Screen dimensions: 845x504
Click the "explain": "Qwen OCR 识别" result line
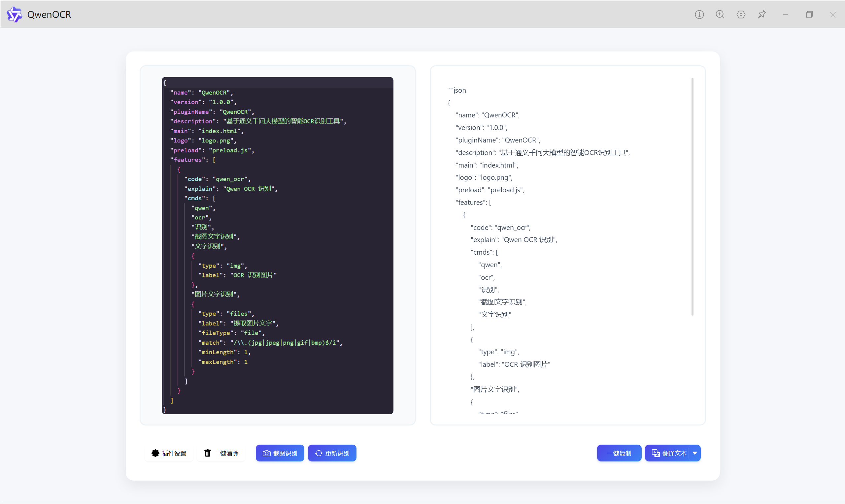pos(514,240)
